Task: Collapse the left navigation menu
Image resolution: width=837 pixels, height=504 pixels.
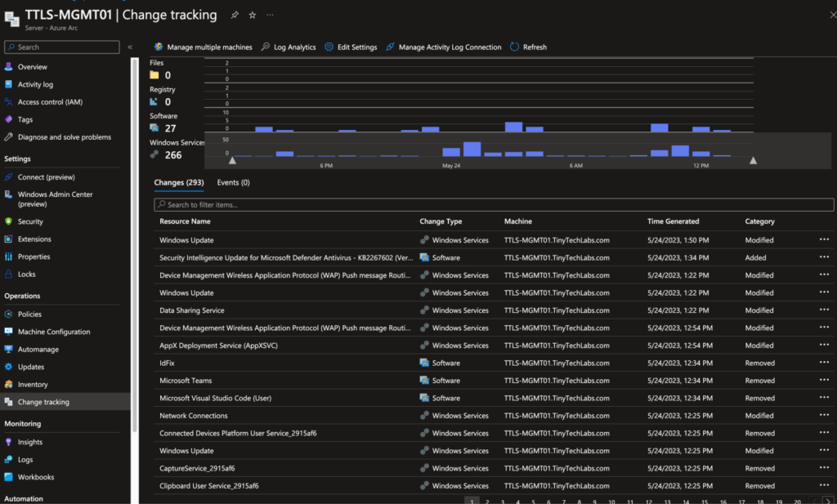Action: click(x=130, y=47)
